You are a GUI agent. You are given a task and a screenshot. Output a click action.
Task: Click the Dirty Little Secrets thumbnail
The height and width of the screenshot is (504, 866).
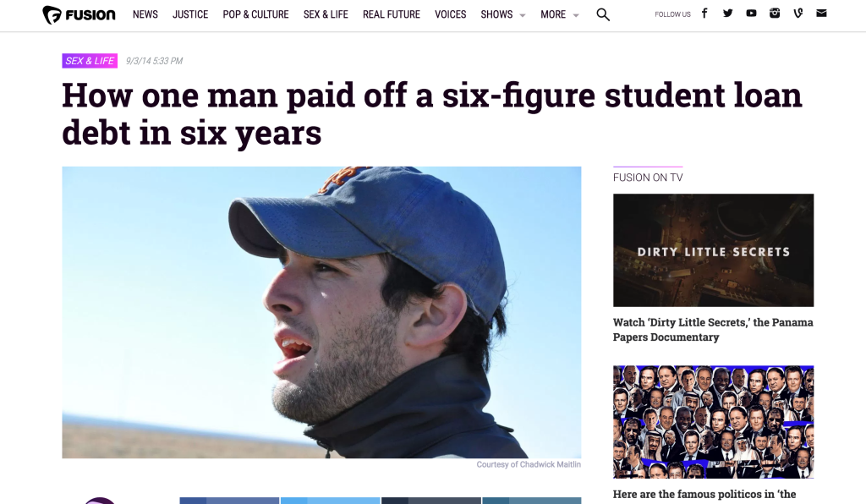[713, 250]
